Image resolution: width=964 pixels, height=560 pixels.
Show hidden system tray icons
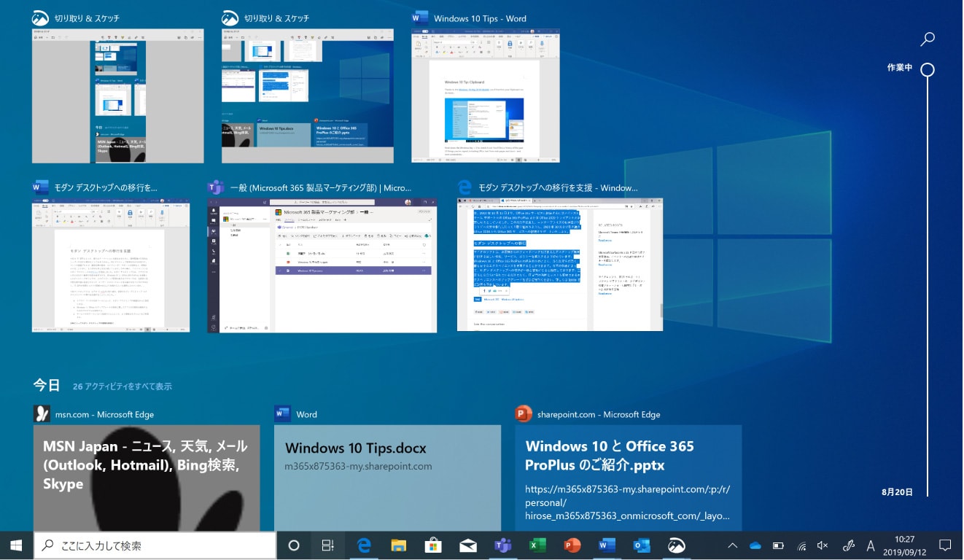point(733,545)
